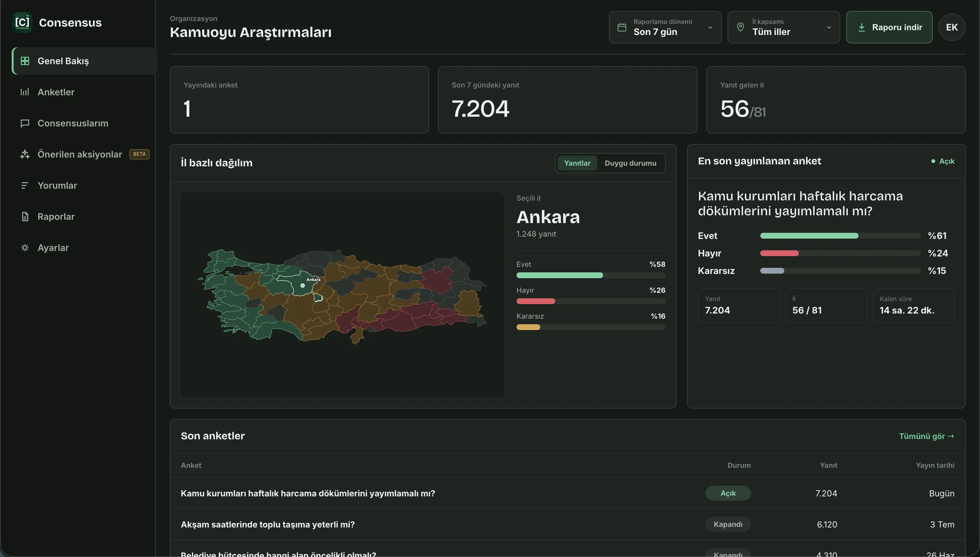The image size is (980, 557).
Task: Click the Ankara Evet green progress bar
Action: point(559,275)
